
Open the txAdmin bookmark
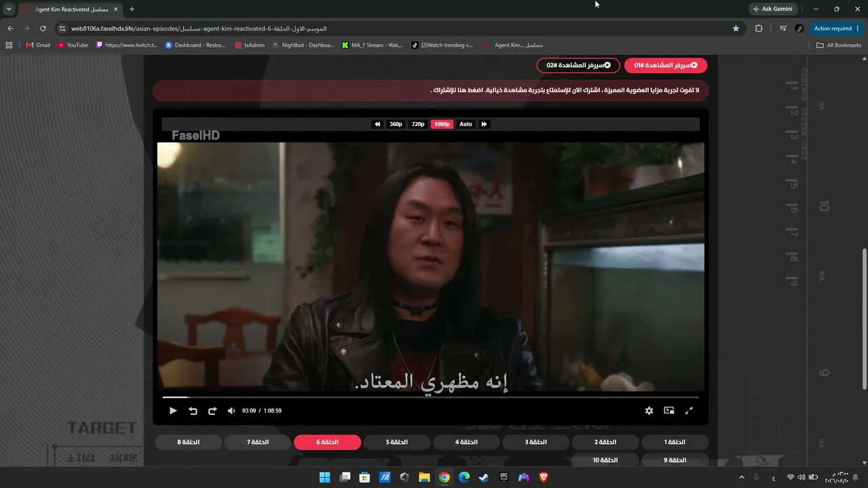[x=250, y=45]
